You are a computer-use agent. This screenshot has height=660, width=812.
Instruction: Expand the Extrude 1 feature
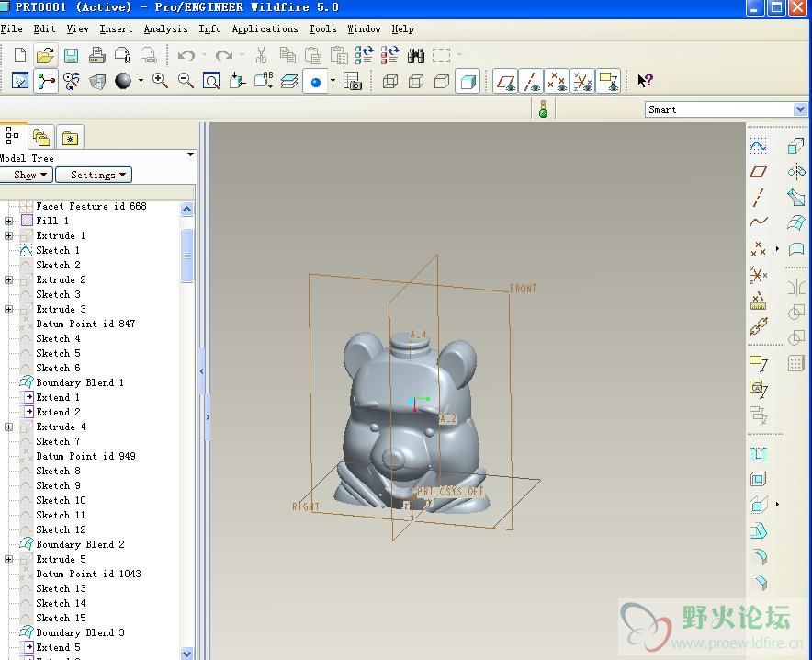(9, 235)
